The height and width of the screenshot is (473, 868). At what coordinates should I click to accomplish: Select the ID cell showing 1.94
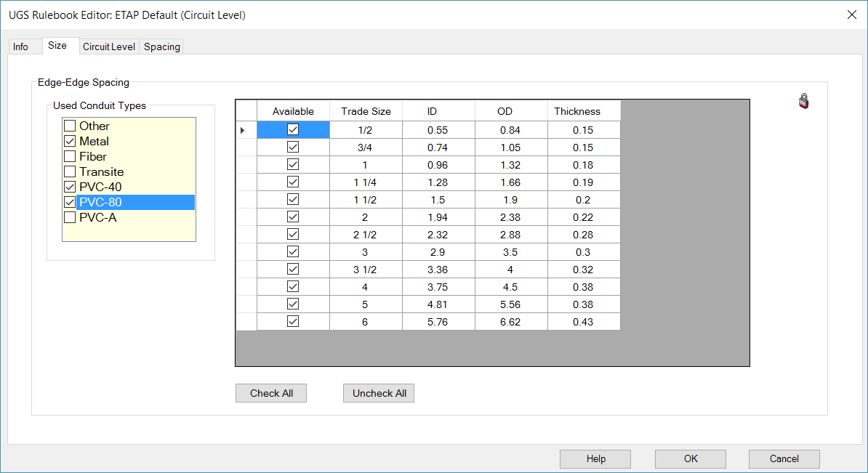(x=438, y=217)
